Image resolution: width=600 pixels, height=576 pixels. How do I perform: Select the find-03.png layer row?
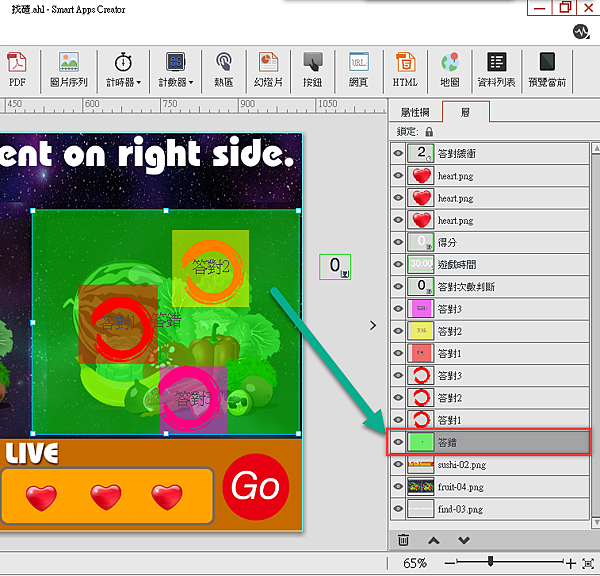click(x=490, y=509)
